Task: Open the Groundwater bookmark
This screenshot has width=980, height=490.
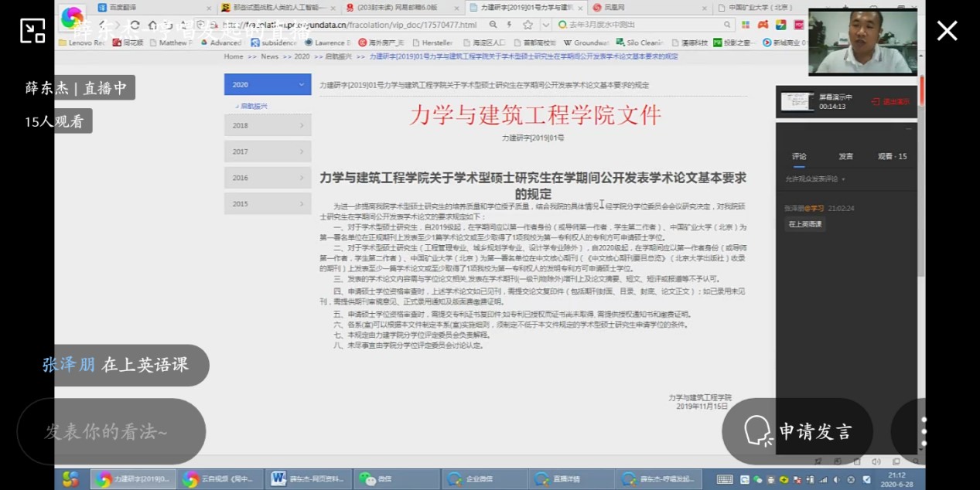Action: [586, 43]
